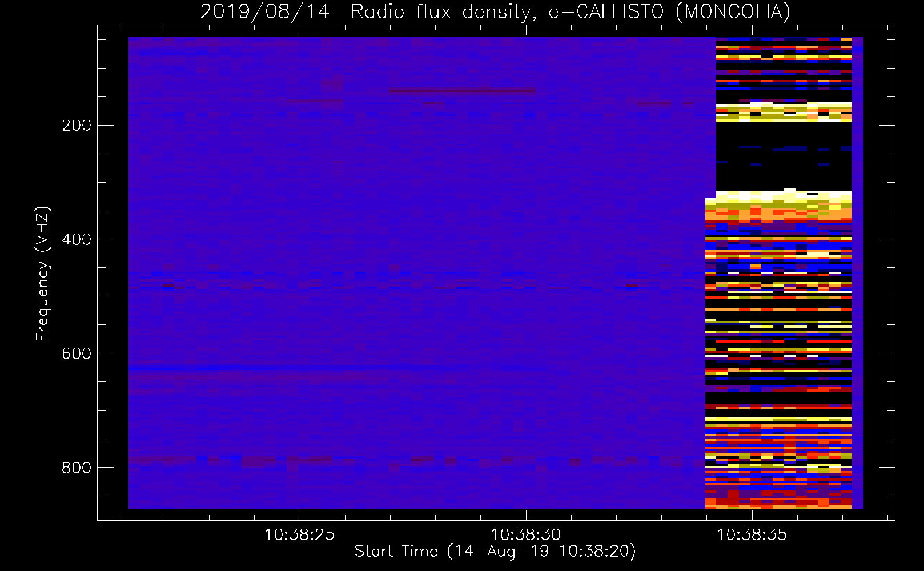Viewport: 924px width, 571px height.
Task: Click the 800 frequency tick label
Action: 77,468
